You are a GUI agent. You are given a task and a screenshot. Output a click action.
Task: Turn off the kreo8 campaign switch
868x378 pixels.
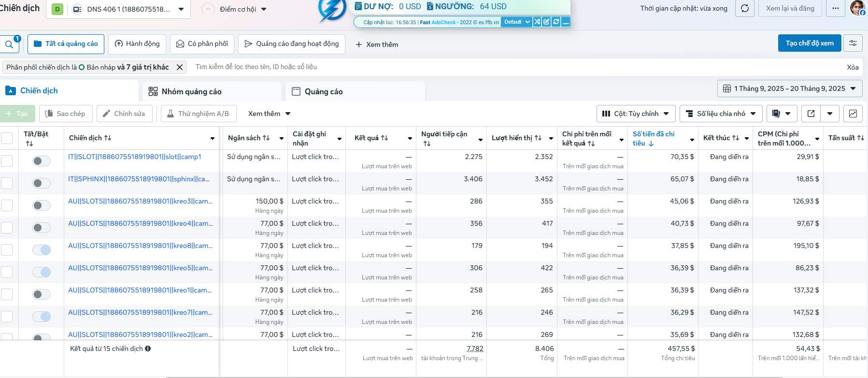pyautogui.click(x=42, y=250)
